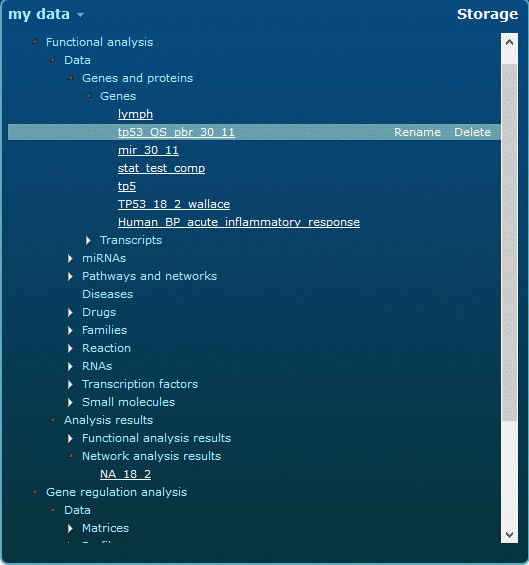This screenshot has width=529, height=565.
Task: Collapse Data node under Gene regulation analysis
Action: tap(53, 510)
